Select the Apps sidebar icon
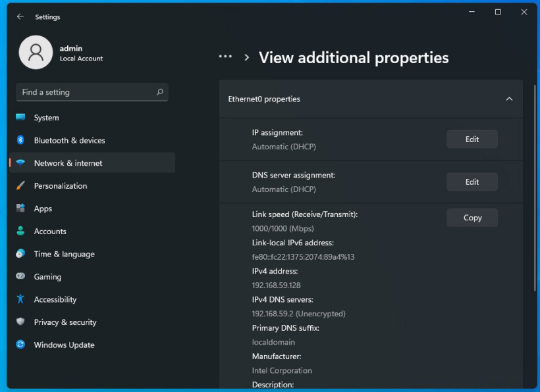540x392 pixels. coord(22,208)
